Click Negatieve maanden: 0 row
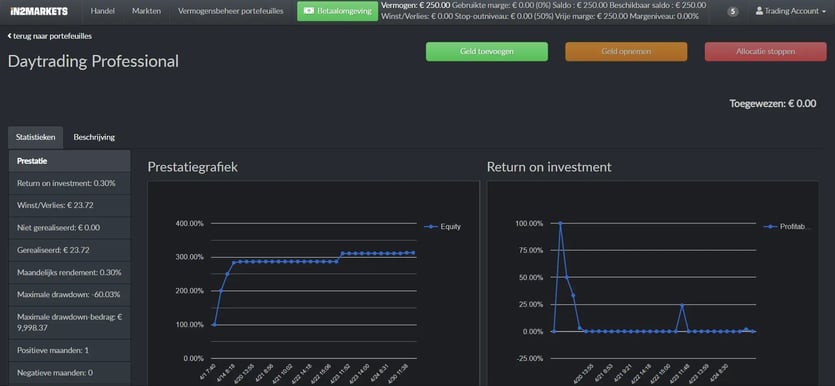The image size is (835, 386). (x=70, y=373)
